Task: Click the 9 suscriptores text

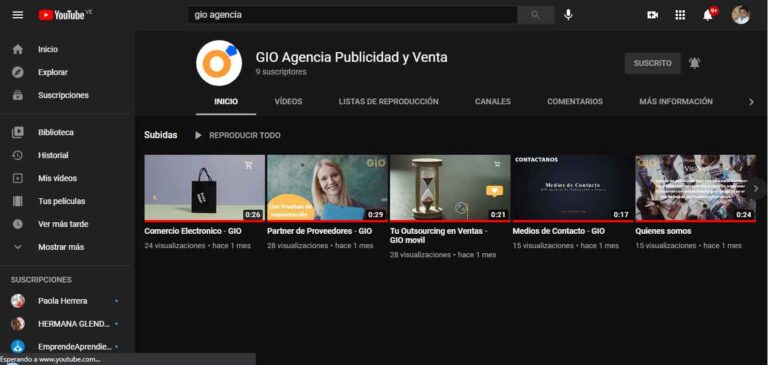Action: tap(281, 72)
